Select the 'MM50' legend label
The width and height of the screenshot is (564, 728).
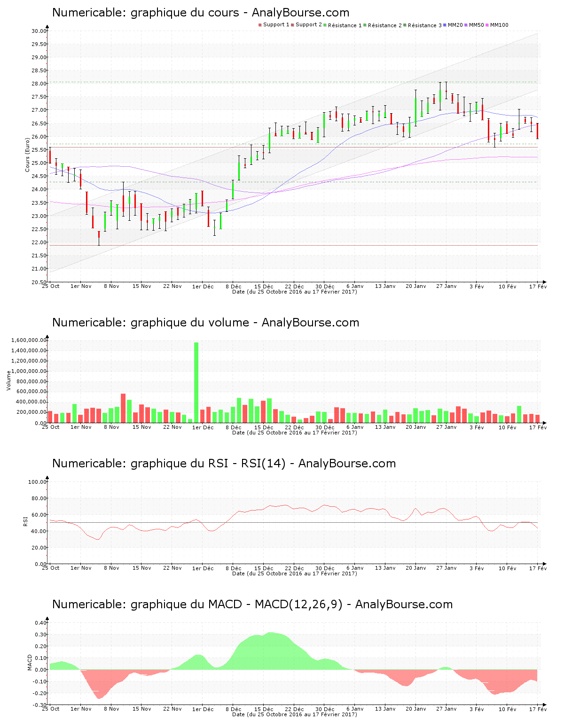click(477, 25)
